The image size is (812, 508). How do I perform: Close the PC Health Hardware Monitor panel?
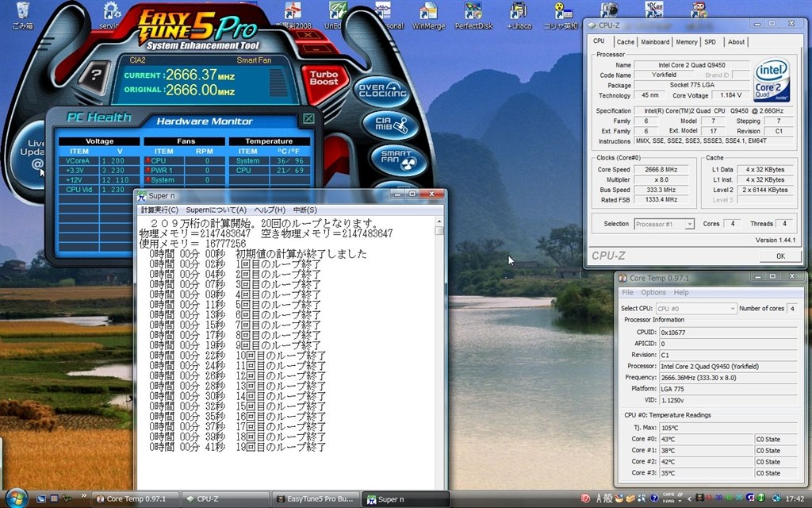tap(308, 119)
